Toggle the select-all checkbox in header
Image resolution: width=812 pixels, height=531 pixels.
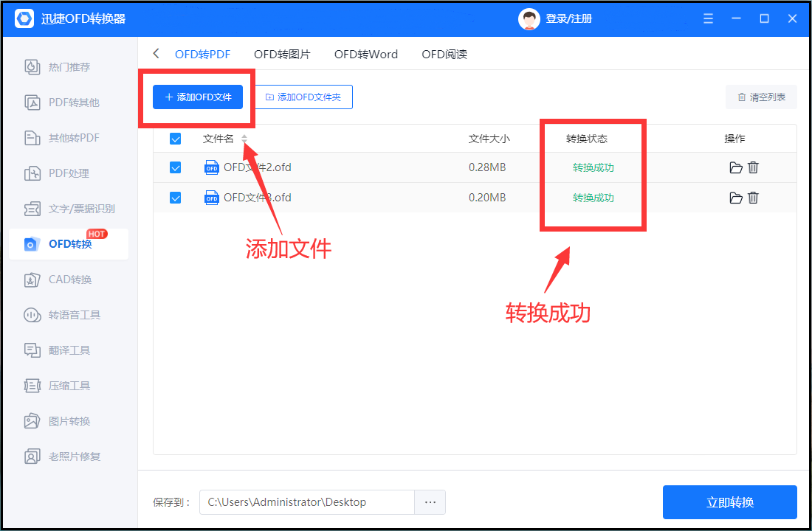point(176,139)
